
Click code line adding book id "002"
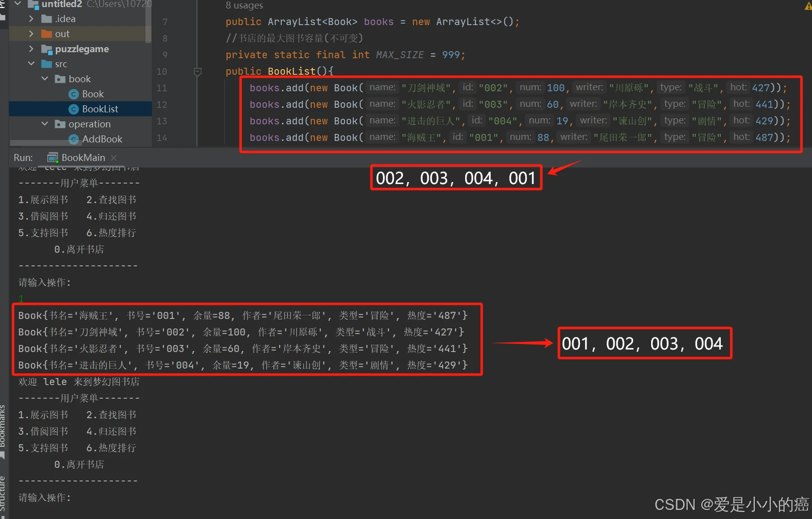point(518,88)
